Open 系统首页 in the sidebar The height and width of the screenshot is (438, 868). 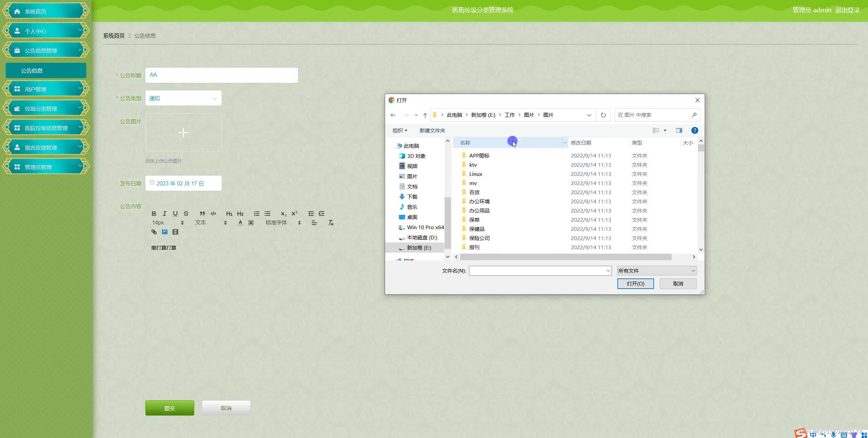coord(46,11)
